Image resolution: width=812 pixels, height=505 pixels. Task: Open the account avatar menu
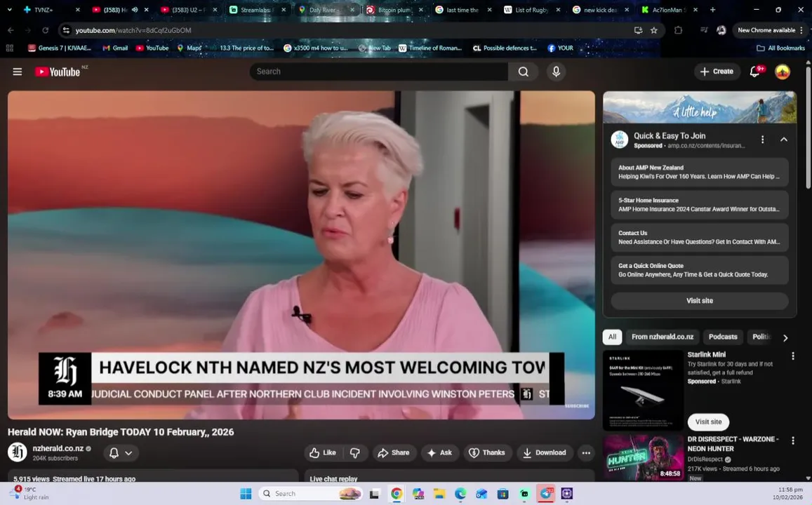click(782, 72)
